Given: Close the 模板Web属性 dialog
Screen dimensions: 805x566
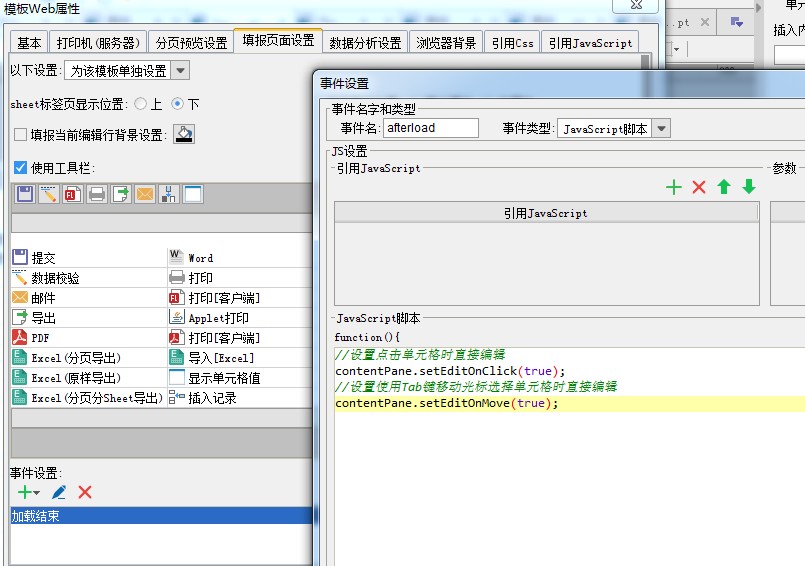Looking at the screenshot, I should pyautogui.click(x=636, y=5).
